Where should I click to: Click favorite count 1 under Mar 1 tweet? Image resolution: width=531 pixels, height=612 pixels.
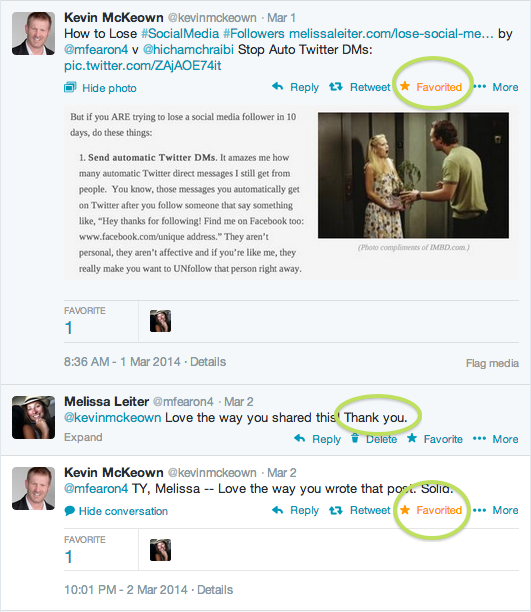tap(68, 327)
